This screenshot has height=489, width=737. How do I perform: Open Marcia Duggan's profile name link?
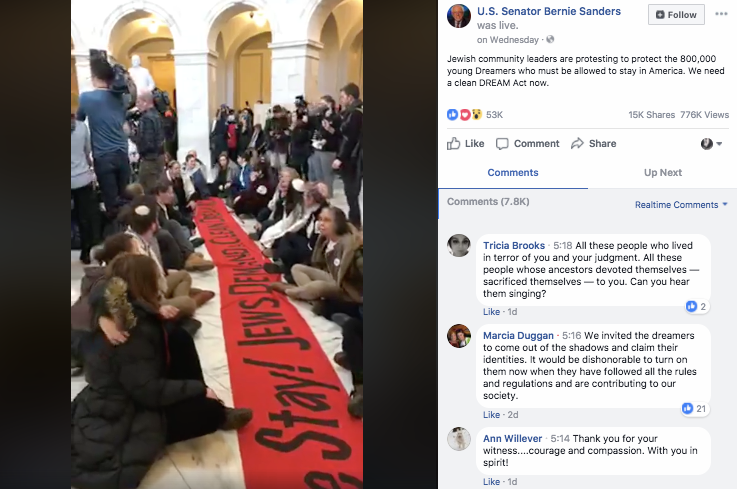pos(518,336)
